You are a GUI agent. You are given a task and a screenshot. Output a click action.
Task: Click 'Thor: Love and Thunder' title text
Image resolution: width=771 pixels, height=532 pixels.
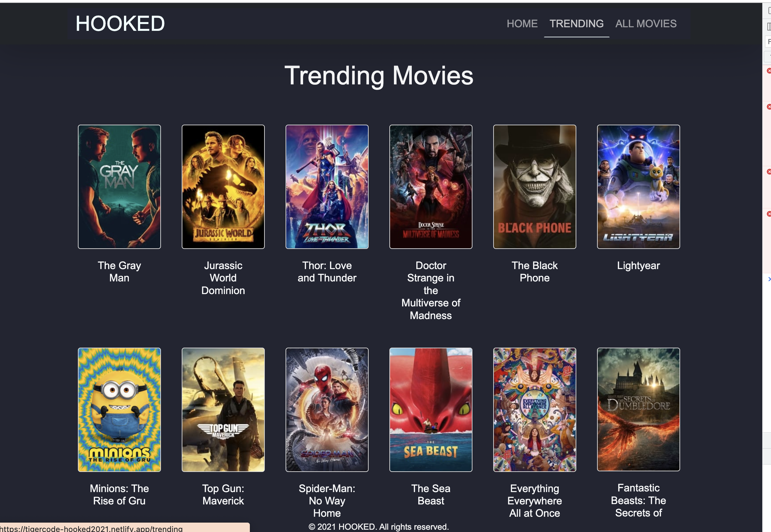point(327,272)
